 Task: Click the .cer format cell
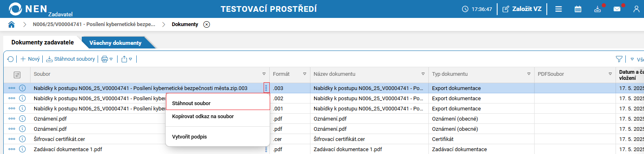point(290,139)
